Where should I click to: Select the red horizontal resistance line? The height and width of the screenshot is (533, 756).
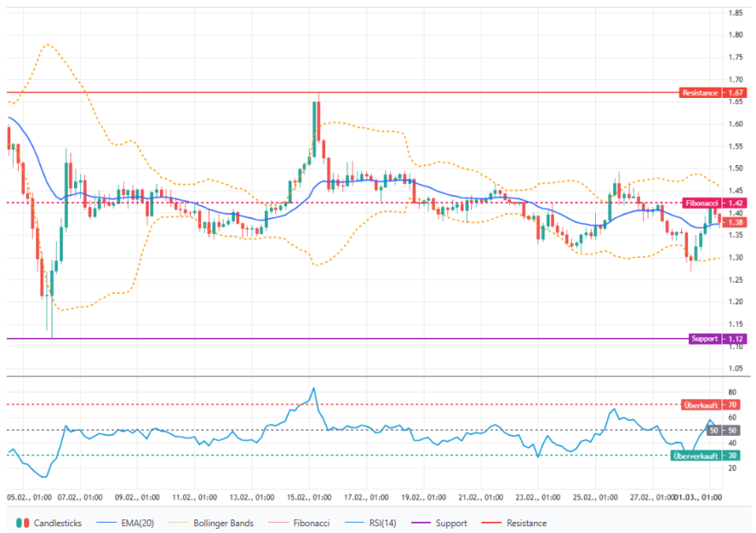click(344, 92)
